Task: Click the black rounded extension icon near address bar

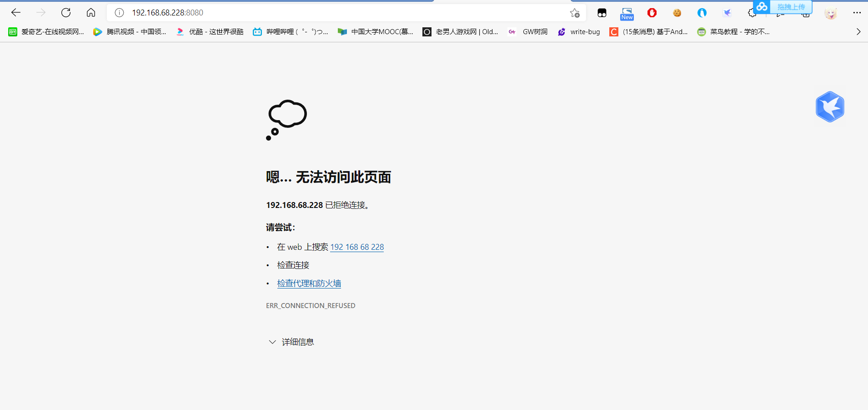Action: tap(602, 13)
